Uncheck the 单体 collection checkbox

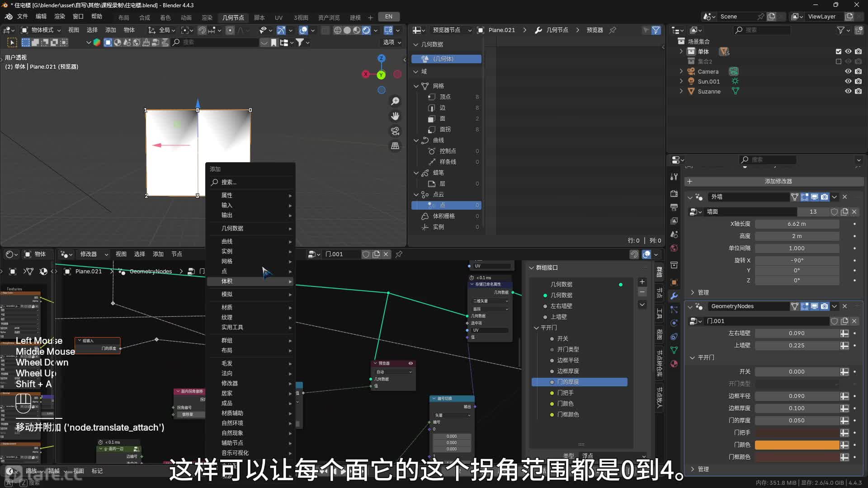tap(839, 52)
